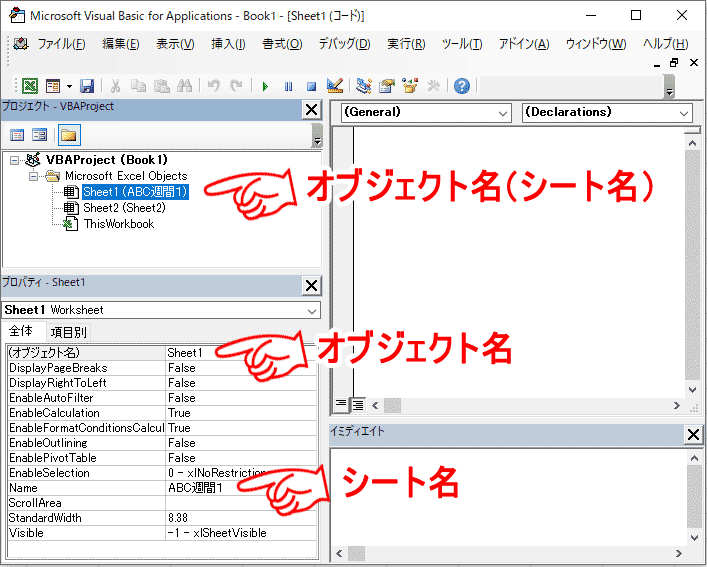The width and height of the screenshot is (707, 567).
Task: Switch to the 項目別 properties tab
Action: 69,333
